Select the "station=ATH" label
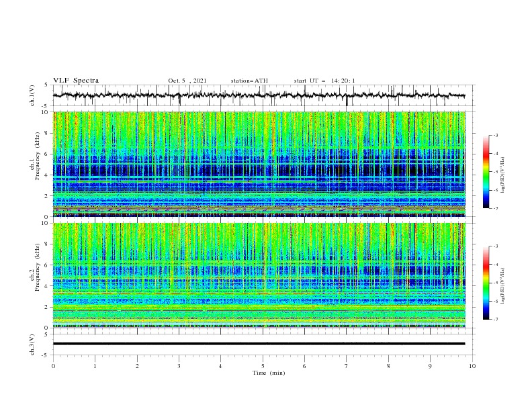Viewport: 532px width, 411px height. [x=249, y=81]
